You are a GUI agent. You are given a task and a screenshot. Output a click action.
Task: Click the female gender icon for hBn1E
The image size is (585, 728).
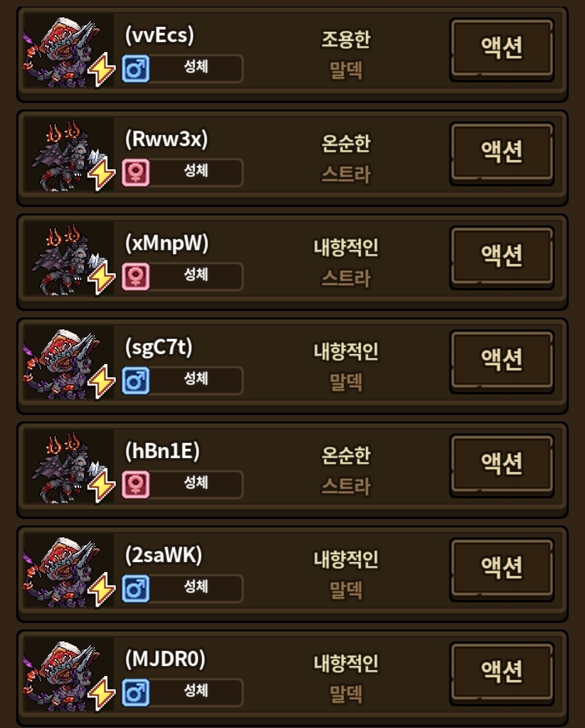click(135, 485)
